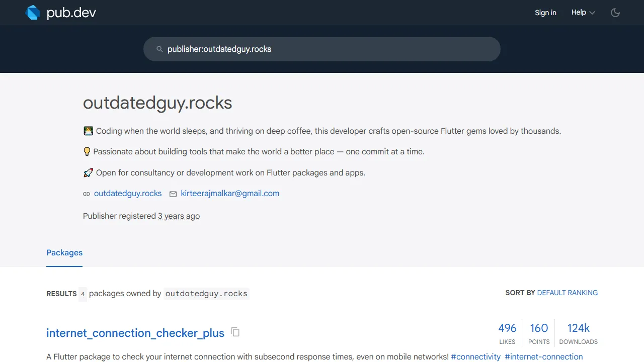
Task: Click the pub.dev Dart logo
Action: click(32, 12)
